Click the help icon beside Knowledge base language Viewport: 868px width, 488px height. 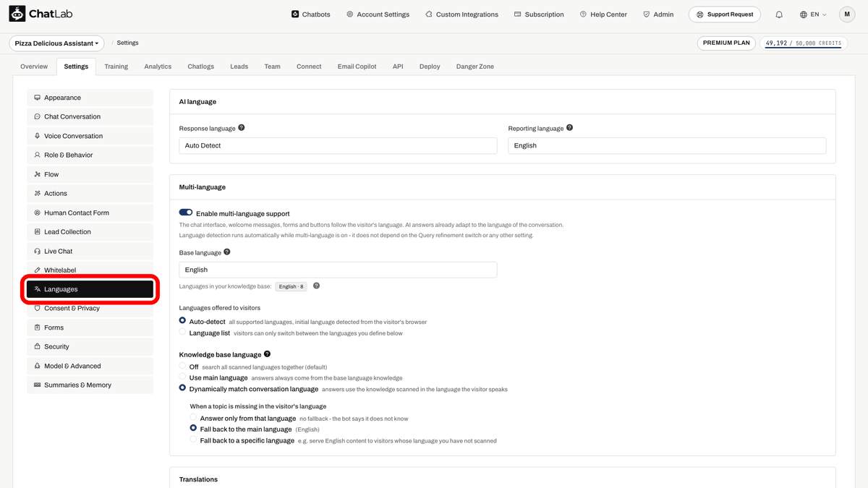(x=268, y=354)
